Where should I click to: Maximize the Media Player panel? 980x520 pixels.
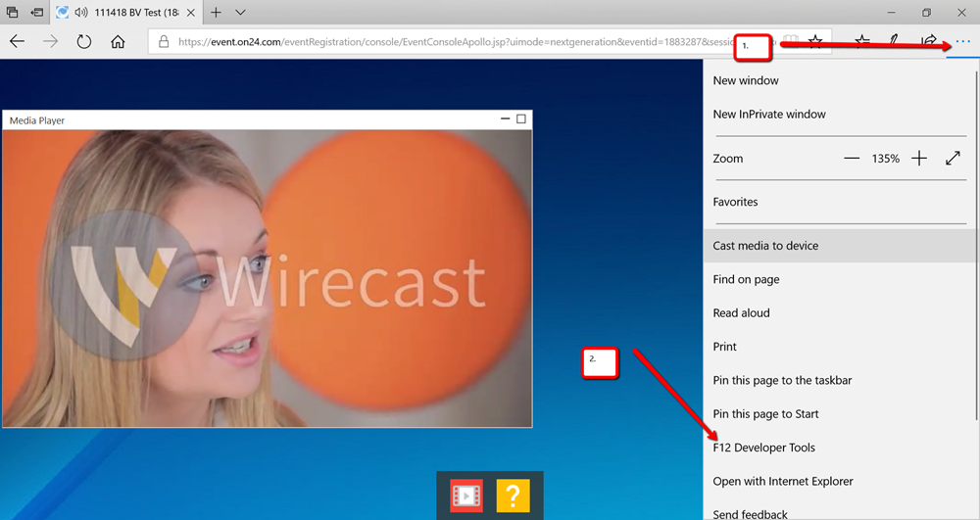coord(521,118)
